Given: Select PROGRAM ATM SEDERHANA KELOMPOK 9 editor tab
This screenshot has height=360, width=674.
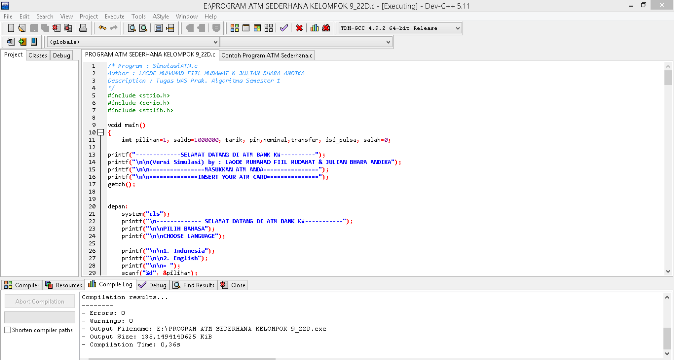Looking at the screenshot, I should point(150,55).
